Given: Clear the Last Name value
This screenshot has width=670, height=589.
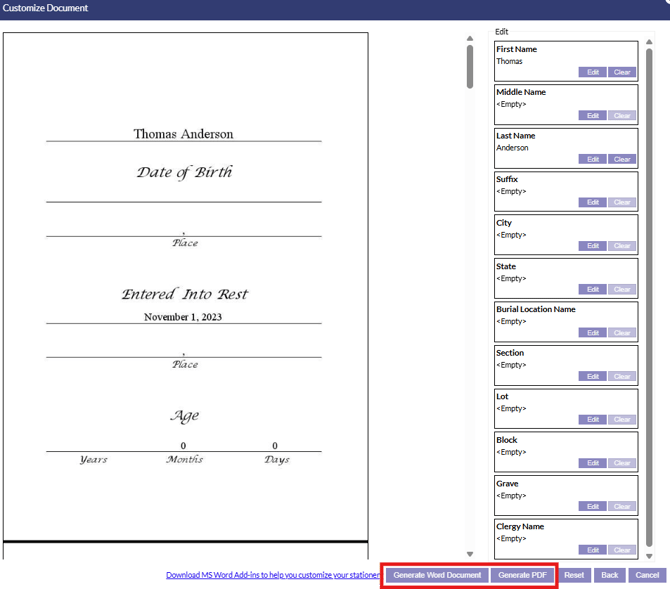Looking at the screenshot, I should point(622,159).
